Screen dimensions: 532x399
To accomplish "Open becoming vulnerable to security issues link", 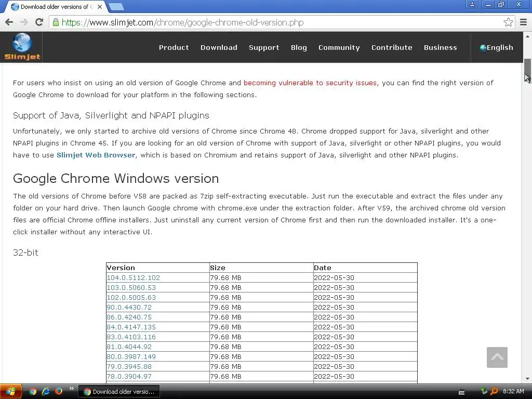I will click(x=310, y=83).
